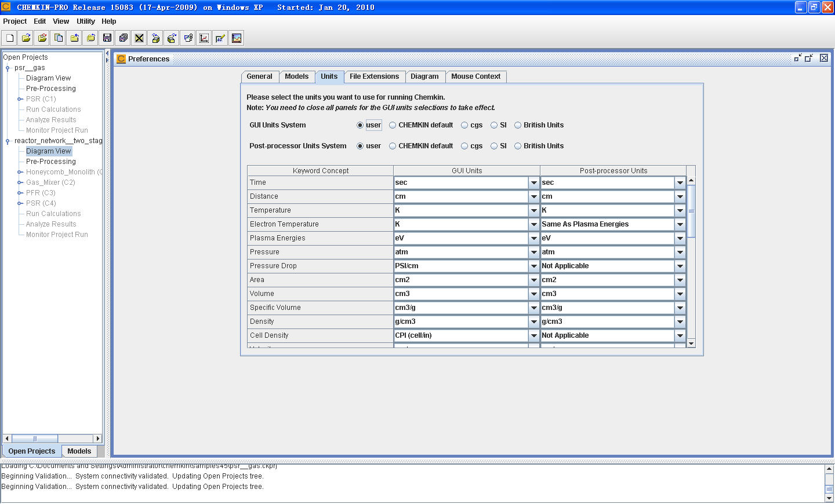Open the Pressure Drop GUI Units dropdown

[x=533, y=266]
